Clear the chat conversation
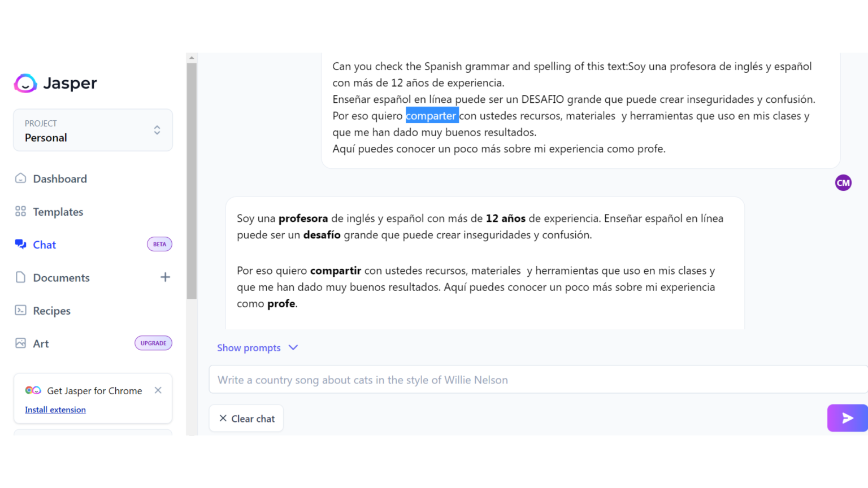This screenshot has width=868, height=488. pos(246,418)
